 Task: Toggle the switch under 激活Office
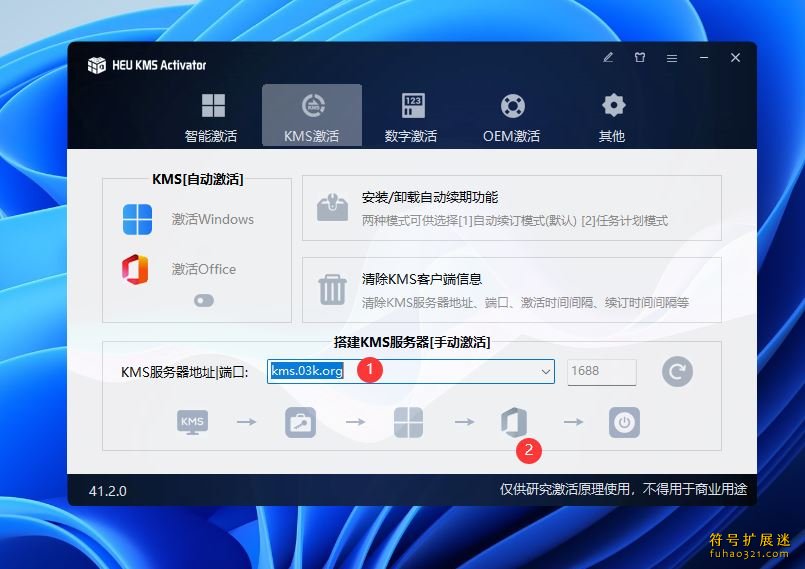coord(204,300)
